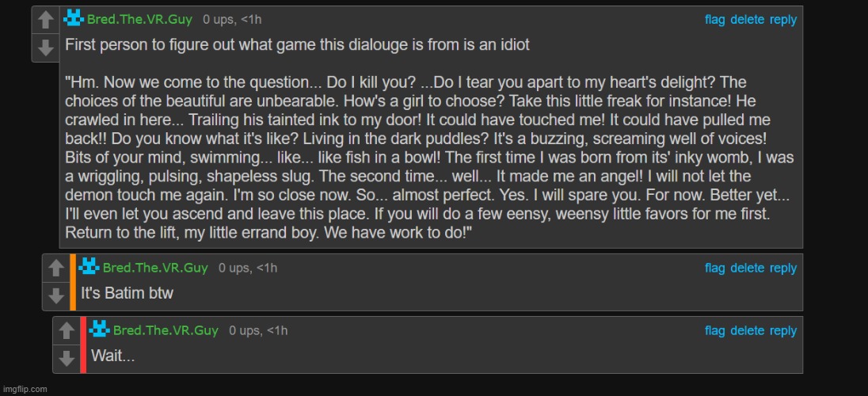
Task: Flag the "It's Batim btw" comment
Action: pyautogui.click(x=714, y=268)
